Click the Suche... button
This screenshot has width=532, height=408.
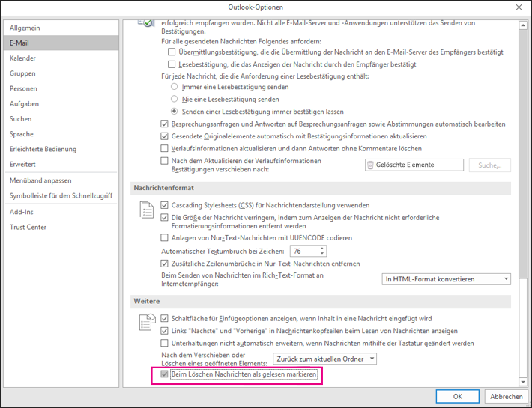tap(489, 165)
